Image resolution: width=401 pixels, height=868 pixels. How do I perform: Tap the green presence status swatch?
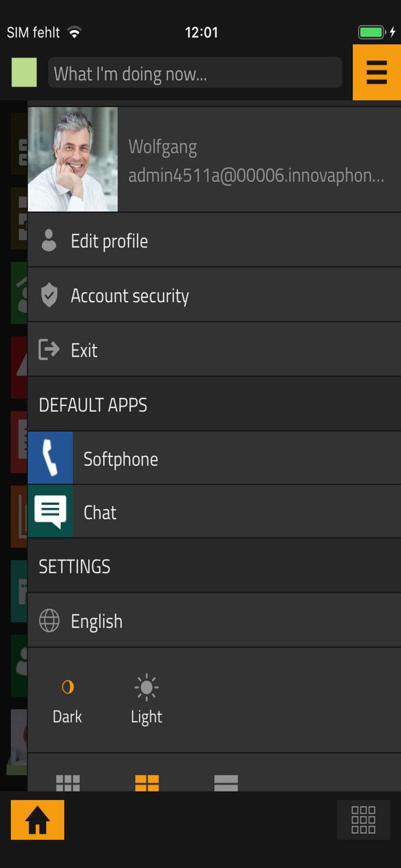23,72
